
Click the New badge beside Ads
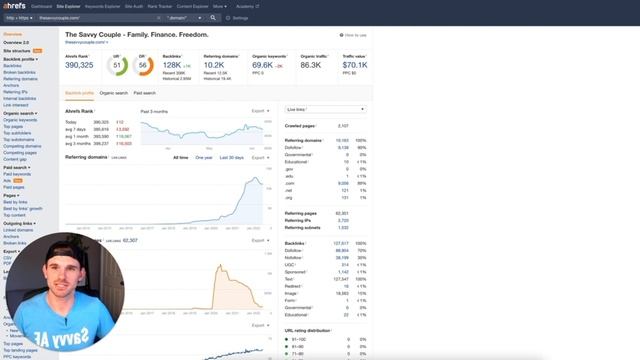(x=18, y=180)
